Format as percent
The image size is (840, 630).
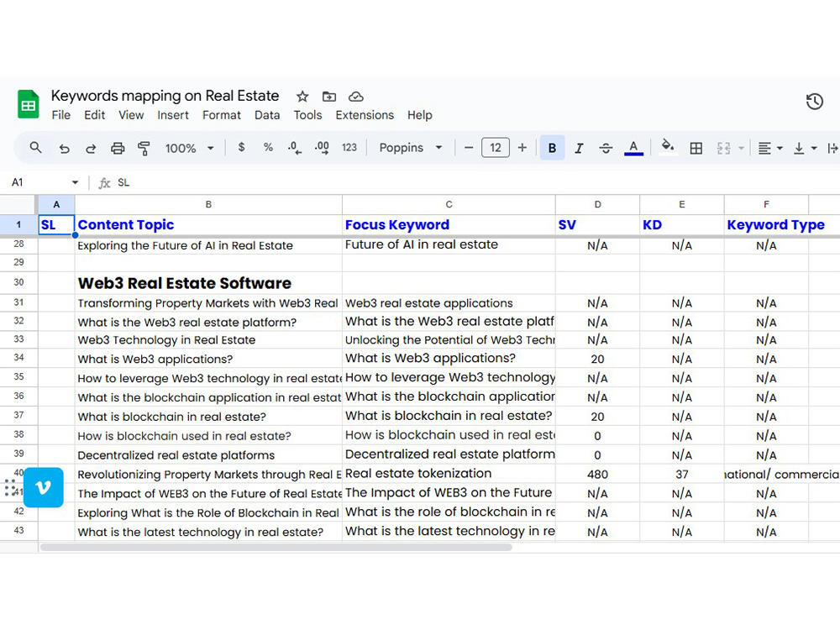pyautogui.click(x=268, y=147)
